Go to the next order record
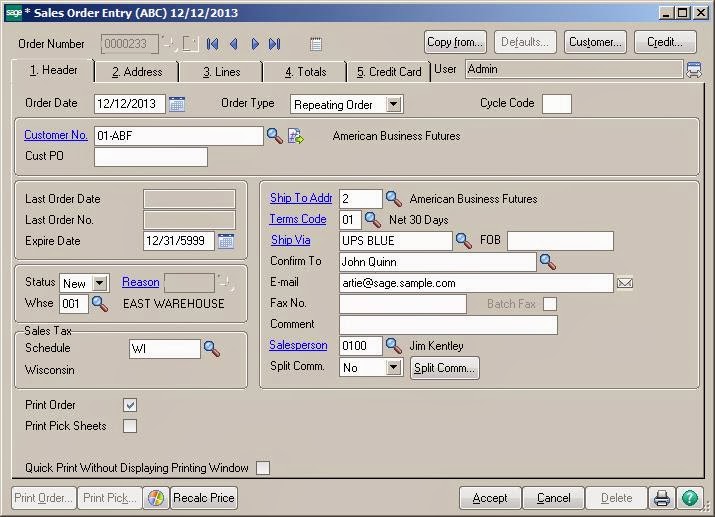 [x=255, y=44]
